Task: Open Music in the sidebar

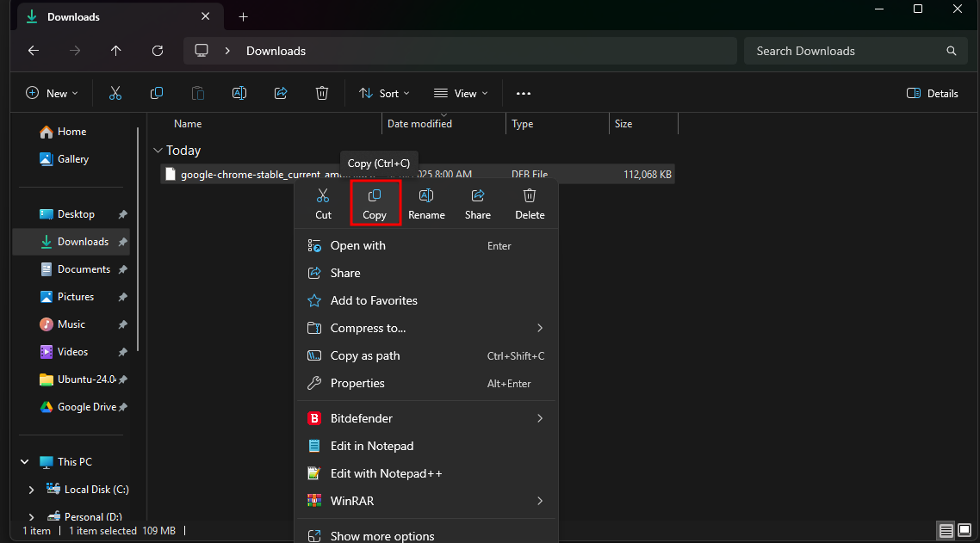Action: [x=71, y=324]
